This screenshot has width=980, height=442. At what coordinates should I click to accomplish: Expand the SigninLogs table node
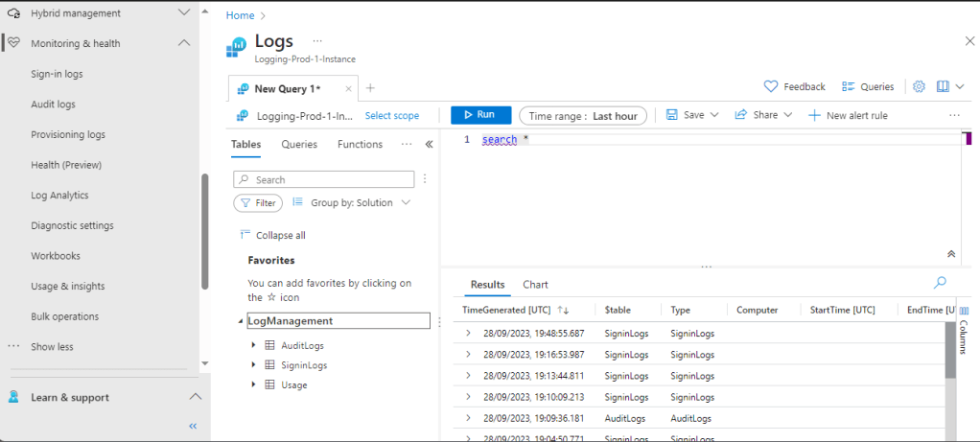(x=253, y=365)
